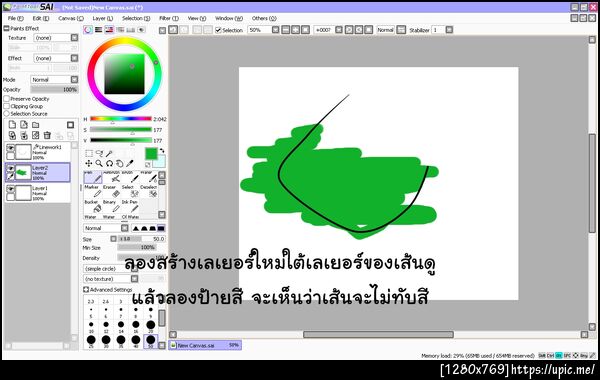Image resolution: width=600 pixels, height=380 pixels.
Task: Select the Eraser tool
Action: pyautogui.click(x=112, y=192)
